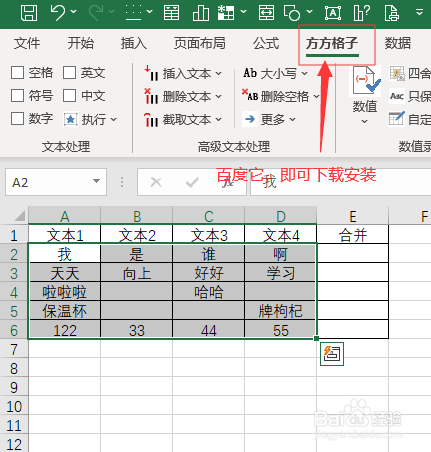Enable the 中文 checkbox

click(x=69, y=95)
